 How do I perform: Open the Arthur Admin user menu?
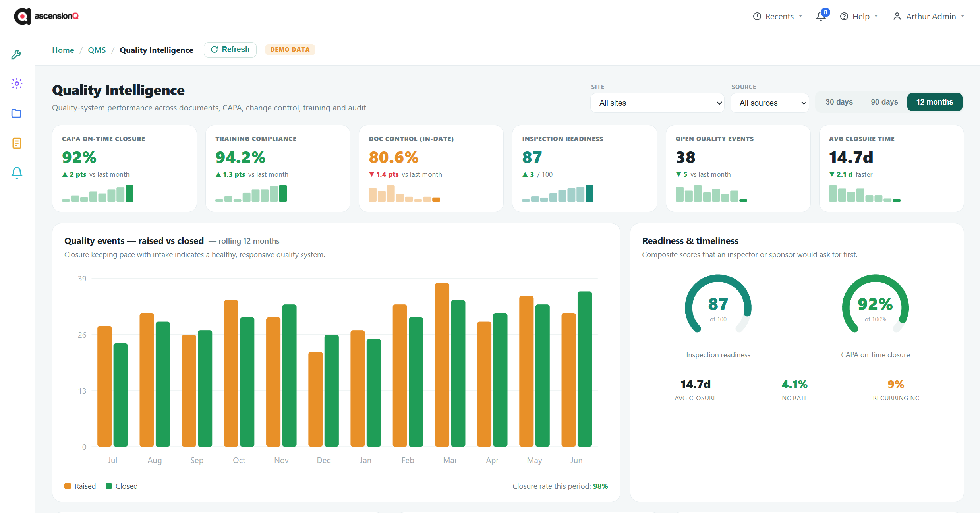point(928,16)
